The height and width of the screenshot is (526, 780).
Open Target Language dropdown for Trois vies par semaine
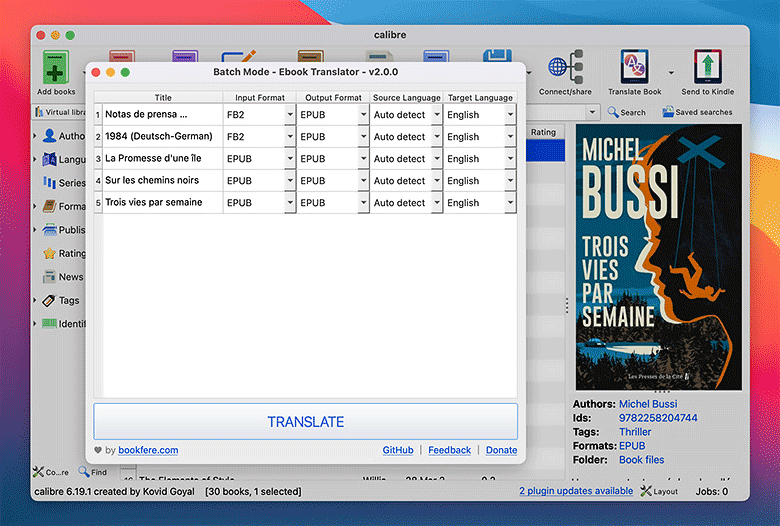[x=510, y=203]
